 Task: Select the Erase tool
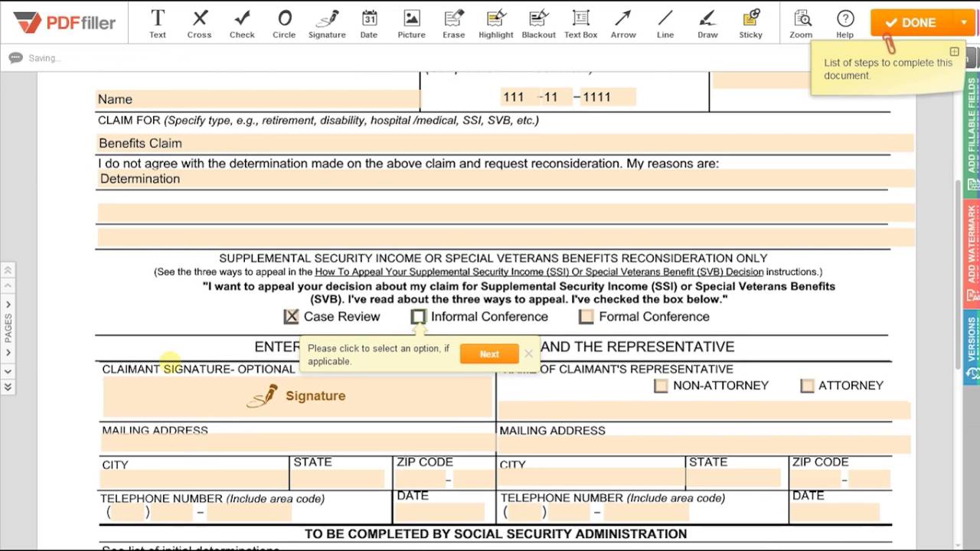pos(454,23)
